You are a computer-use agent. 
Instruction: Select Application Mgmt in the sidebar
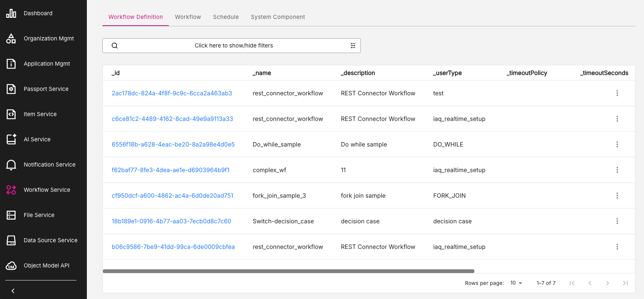(47, 64)
